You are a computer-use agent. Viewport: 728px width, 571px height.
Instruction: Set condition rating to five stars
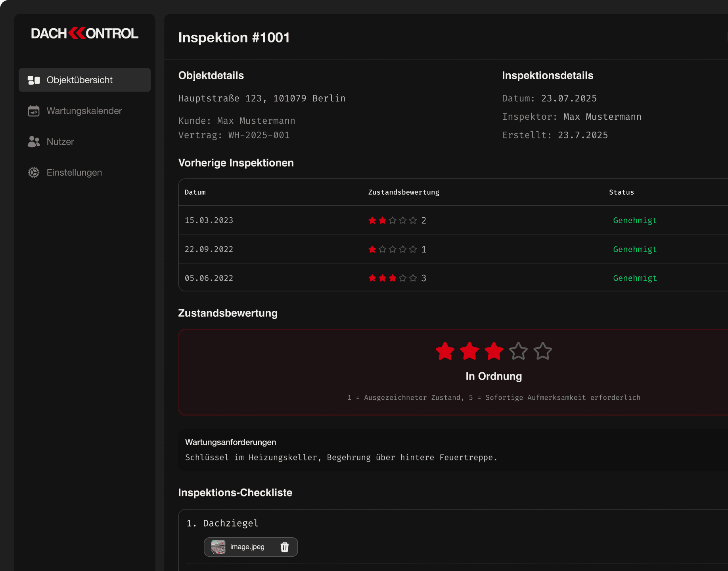tap(543, 351)
